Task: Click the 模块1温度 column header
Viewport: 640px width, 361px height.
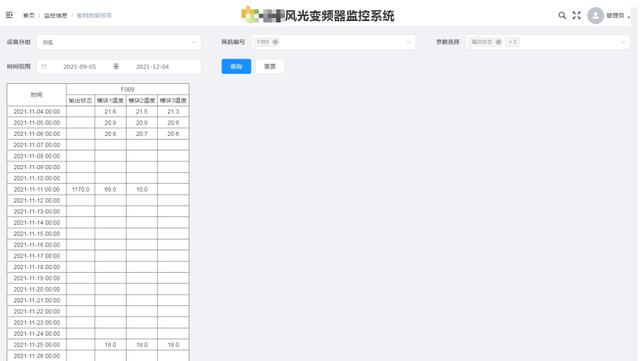Action: (x=110, y=100)
